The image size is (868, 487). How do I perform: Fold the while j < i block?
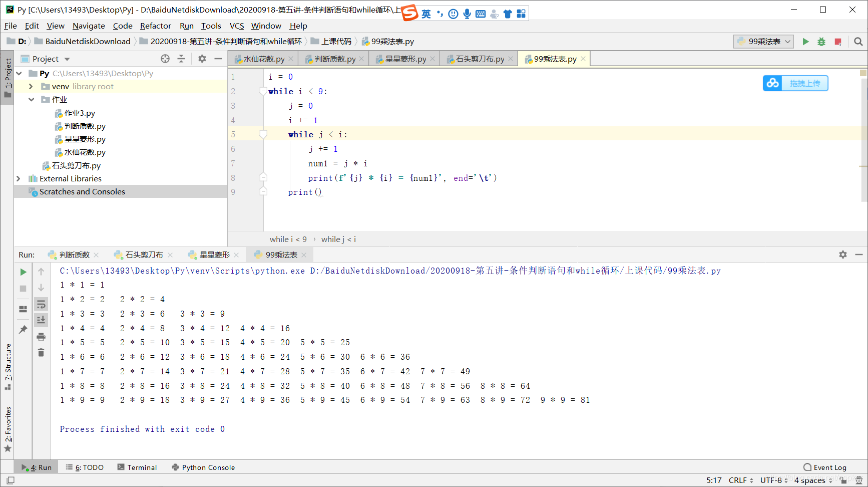[263, 134]
